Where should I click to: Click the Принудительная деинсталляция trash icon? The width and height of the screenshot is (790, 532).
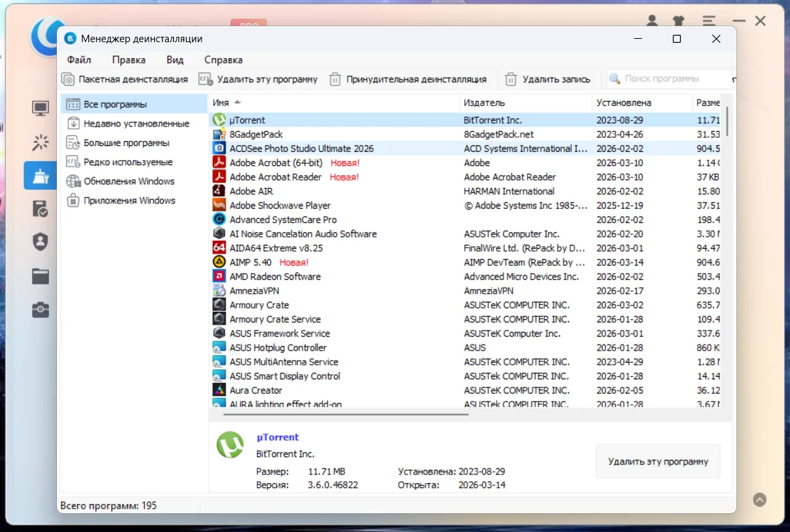[335, 80]
